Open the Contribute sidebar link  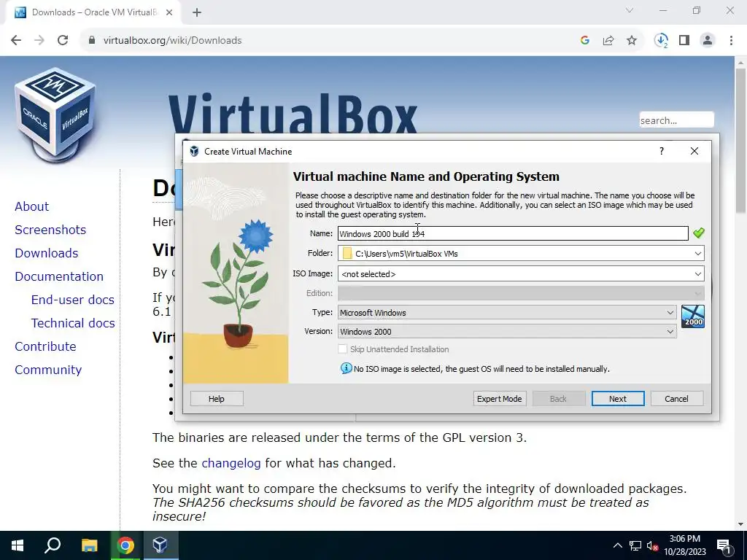(x=45, y=346)
